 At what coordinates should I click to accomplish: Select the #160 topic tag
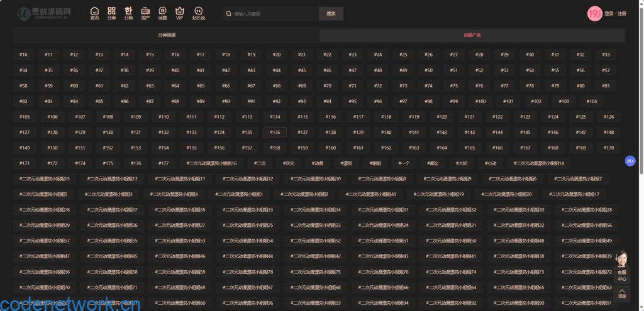point(330,148)
